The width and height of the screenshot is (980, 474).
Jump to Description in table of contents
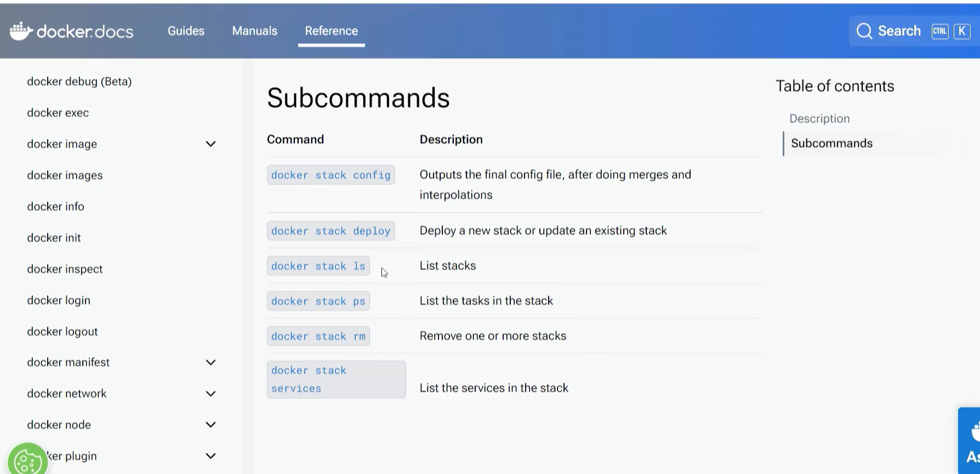(819, 119)
